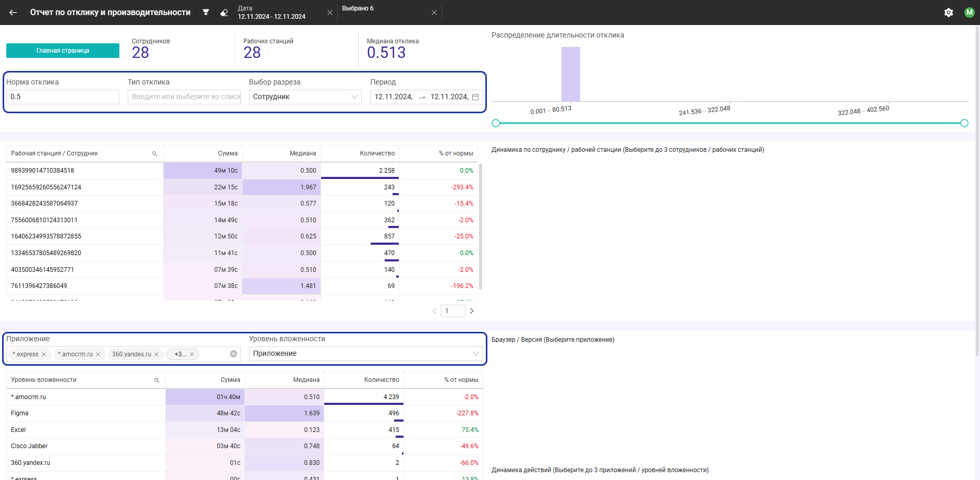980x480 pixels.
Task: Select row 3668428243587064937
Action: click(242, 203)
